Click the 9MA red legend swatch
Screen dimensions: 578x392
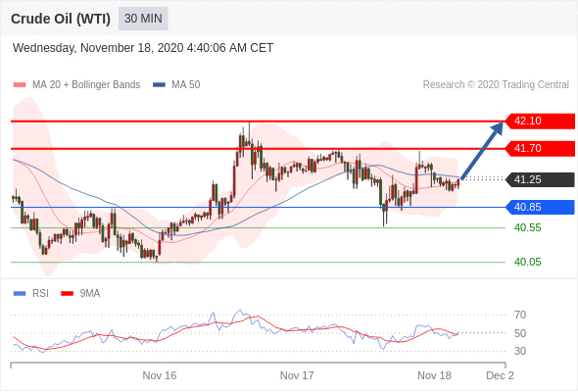[x=67, y=294]
